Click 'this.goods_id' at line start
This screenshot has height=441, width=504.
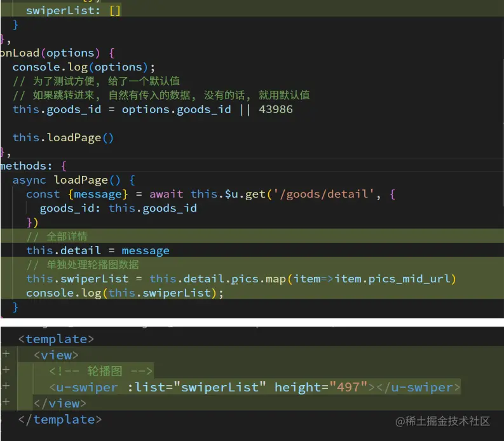pyautogui.click(x=57, y=109)
